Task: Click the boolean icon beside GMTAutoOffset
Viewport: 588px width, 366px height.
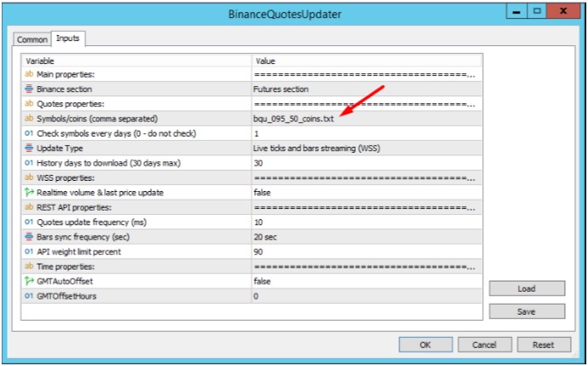Action: (29, 281)
